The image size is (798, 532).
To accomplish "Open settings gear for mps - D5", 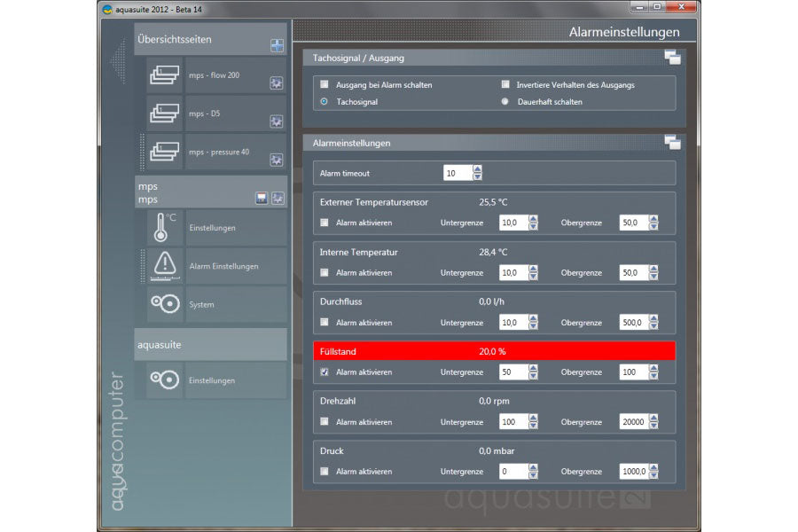I will pyautogui.click(x=277, y=121).
